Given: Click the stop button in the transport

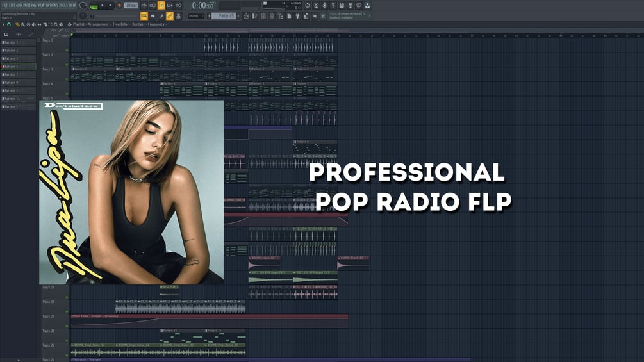Looking at the screenshot, I should (110, 6).
